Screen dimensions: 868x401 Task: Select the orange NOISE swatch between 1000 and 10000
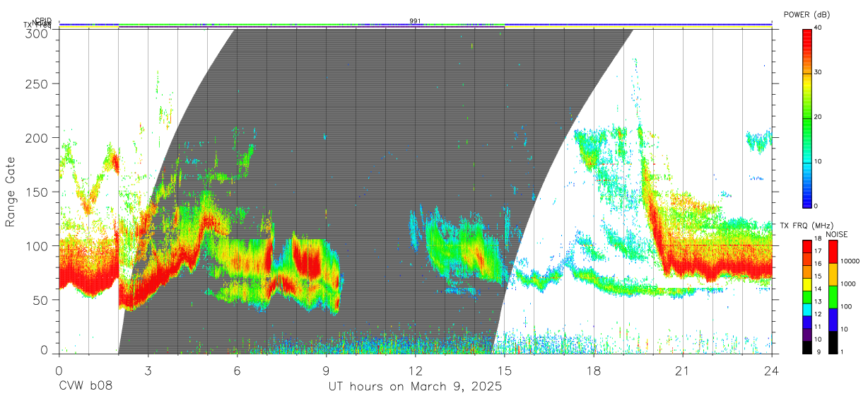[x=833, y=274]
